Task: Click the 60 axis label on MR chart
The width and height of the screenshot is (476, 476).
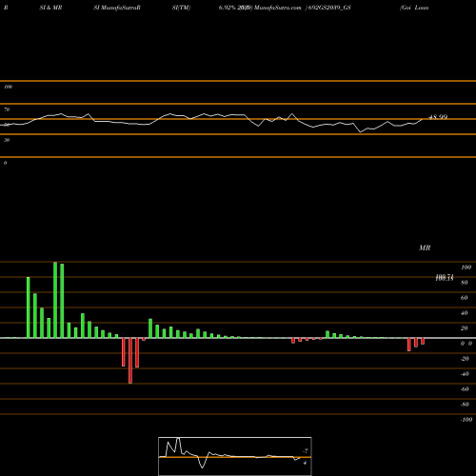Action: click(465, 298)
